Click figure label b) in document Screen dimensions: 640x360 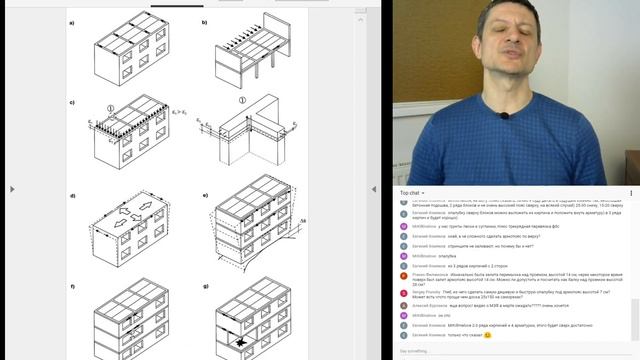(x=204, y=22)
